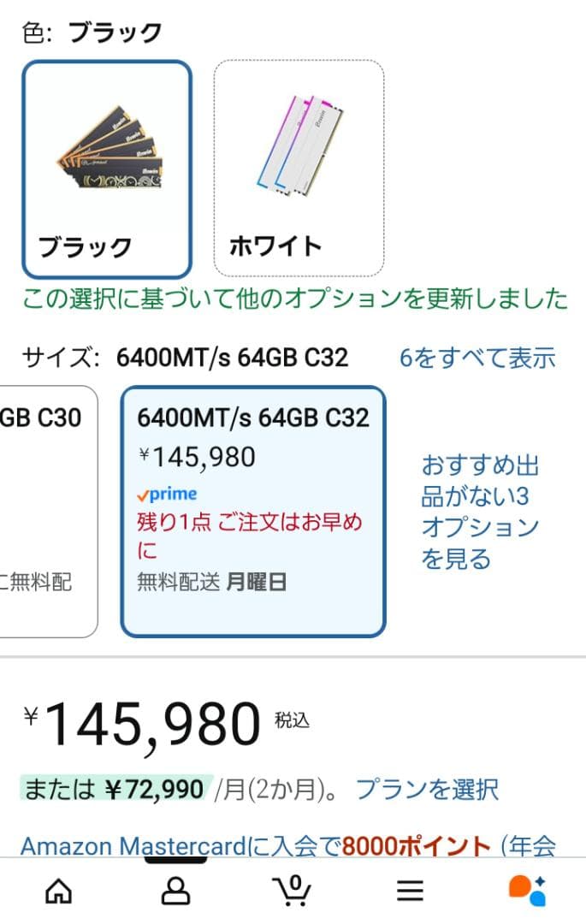The image size is (586, 924).
Task: Click the Prime badge on the selected size
Action: click(x=165, y=494)
